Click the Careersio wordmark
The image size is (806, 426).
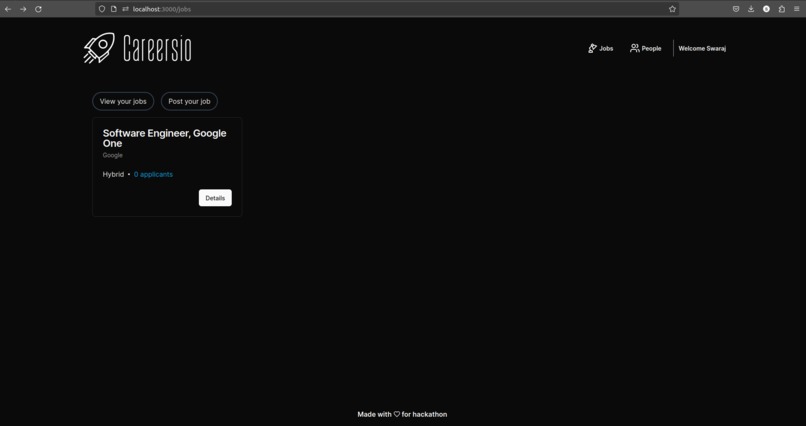tap(157, 48)
